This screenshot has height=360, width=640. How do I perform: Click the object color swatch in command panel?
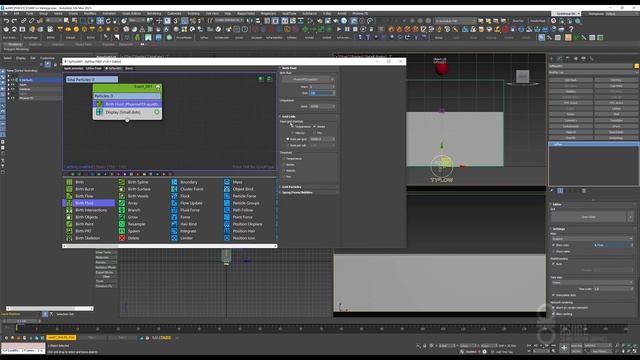click(x=636, y=66)
